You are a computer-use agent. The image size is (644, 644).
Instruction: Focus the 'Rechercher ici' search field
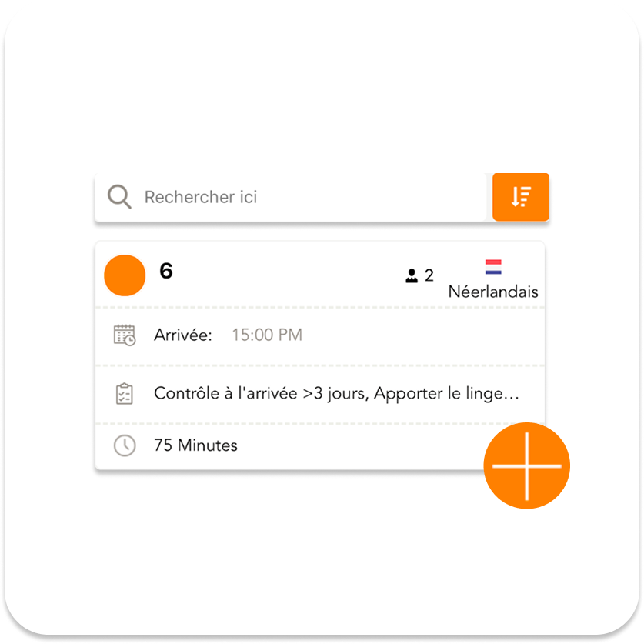click(291, 197)
